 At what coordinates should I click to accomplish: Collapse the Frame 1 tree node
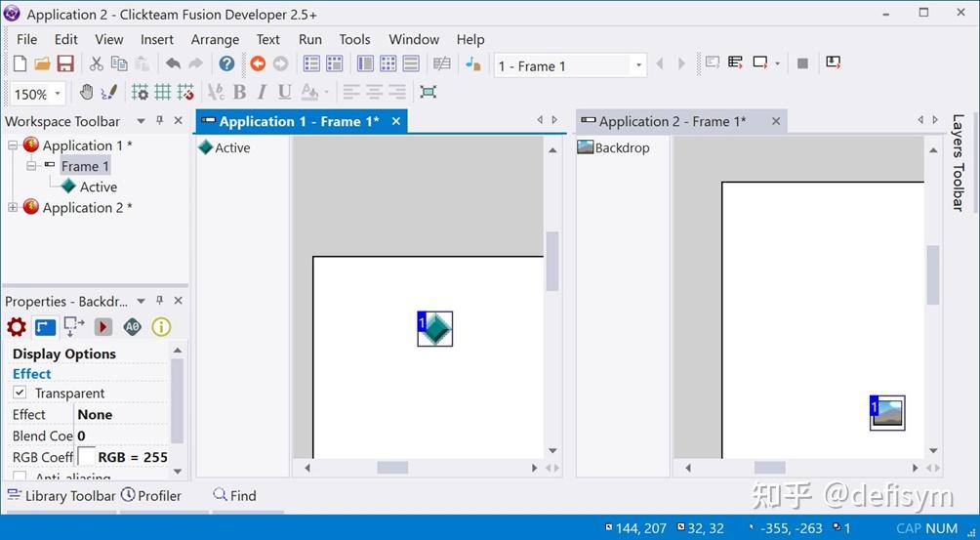point(32,166)
